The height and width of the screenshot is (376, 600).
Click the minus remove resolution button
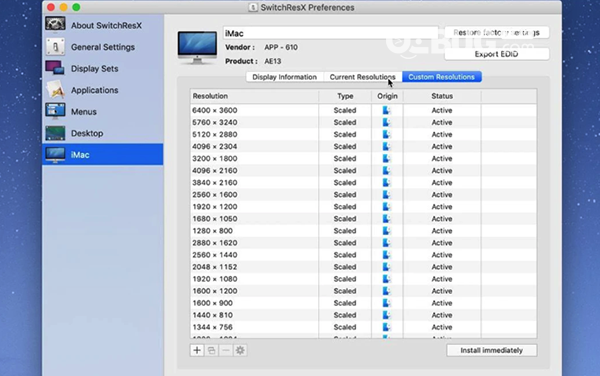226,350
